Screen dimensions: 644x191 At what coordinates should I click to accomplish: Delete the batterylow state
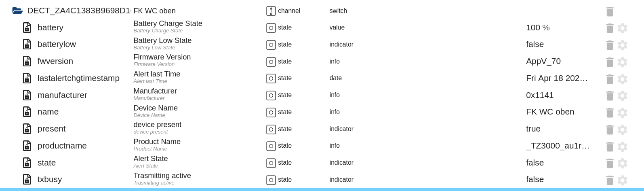[610, 45]
